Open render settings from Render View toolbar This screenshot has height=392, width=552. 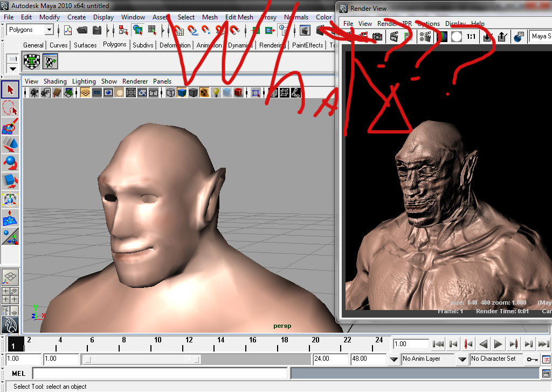[x=425, y=36]
